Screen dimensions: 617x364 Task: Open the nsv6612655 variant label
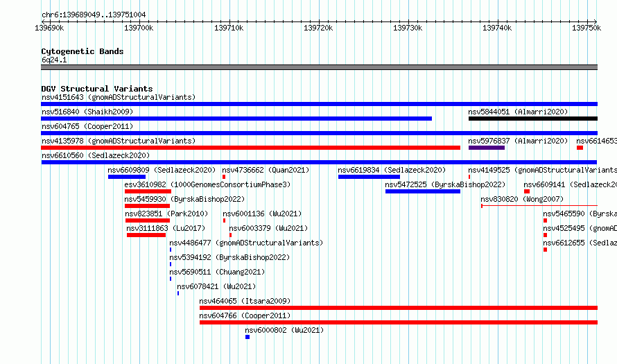click(580, 243)
